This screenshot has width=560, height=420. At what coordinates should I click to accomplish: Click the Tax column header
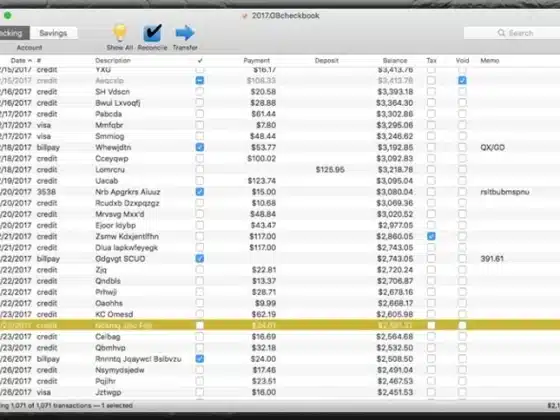click(431, 60)
